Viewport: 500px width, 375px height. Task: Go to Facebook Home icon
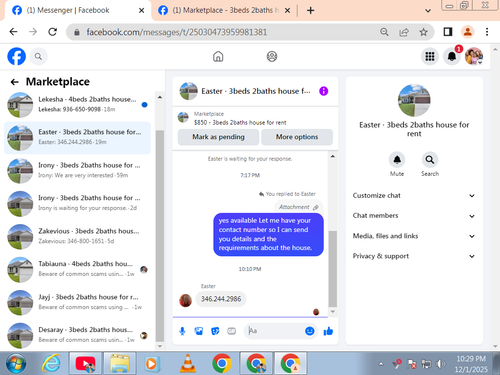point(218,56)
